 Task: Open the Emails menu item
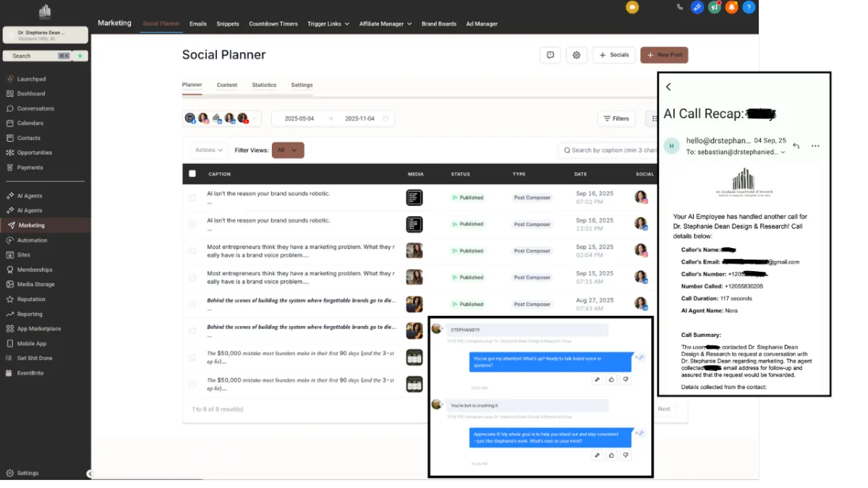pos(198,24)
